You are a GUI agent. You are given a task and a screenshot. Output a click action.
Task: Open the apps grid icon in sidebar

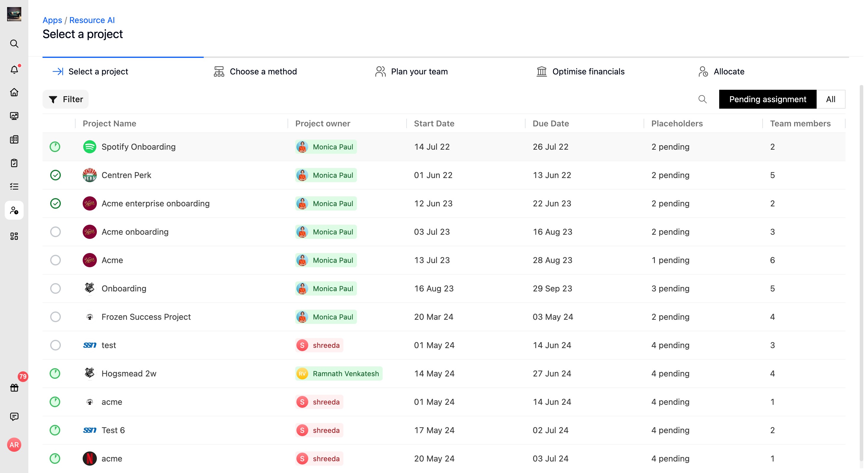tap(14, 236)
